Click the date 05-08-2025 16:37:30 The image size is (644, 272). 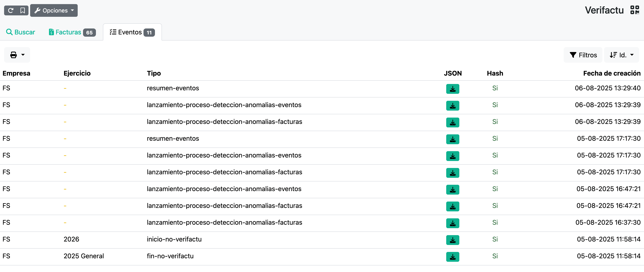[608, 222]
